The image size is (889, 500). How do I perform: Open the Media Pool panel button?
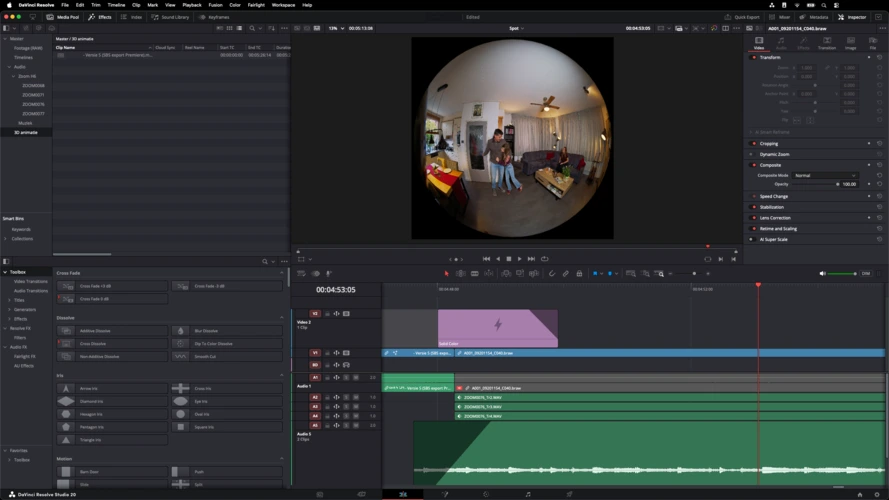[x=63, y=17]
